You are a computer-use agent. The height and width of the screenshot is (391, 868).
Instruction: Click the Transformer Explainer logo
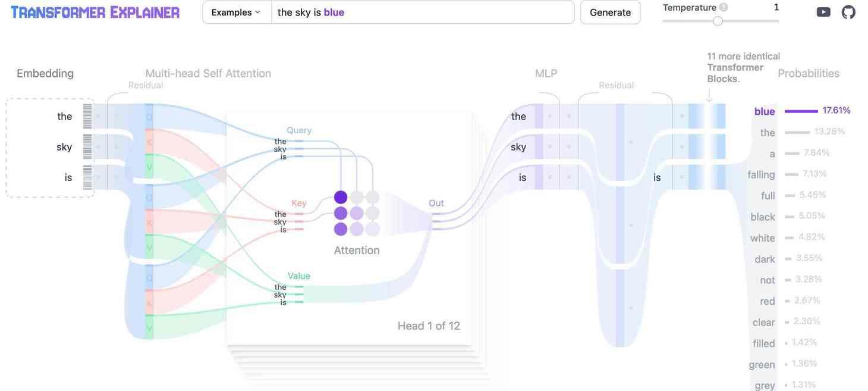[x=95, y=12]
